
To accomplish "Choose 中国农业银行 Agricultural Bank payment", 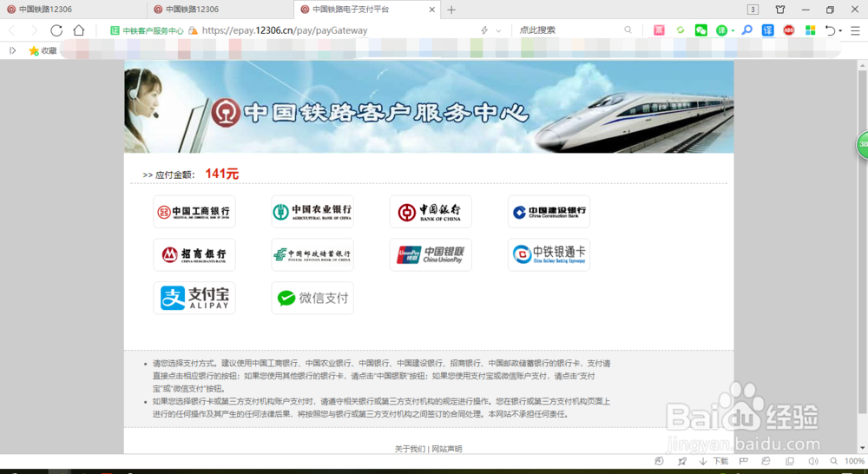I will point(312,212).
